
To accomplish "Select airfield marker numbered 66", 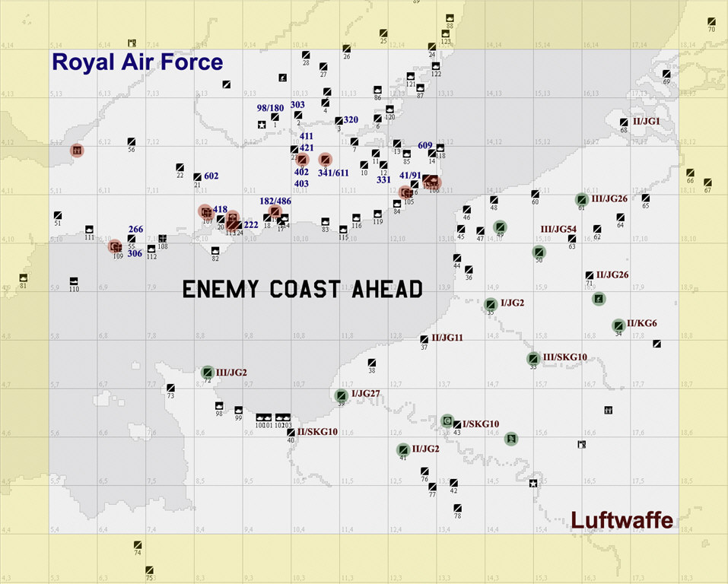I will click(691, 173).
